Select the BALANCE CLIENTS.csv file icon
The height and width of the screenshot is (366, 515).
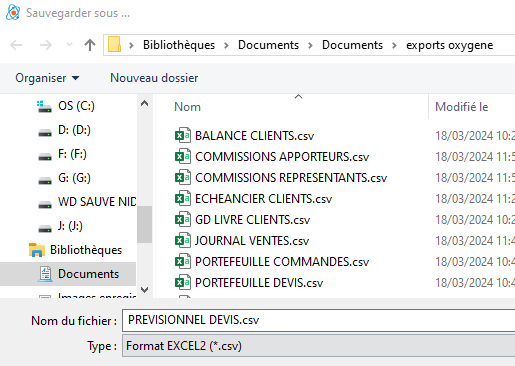click(183, 135)
